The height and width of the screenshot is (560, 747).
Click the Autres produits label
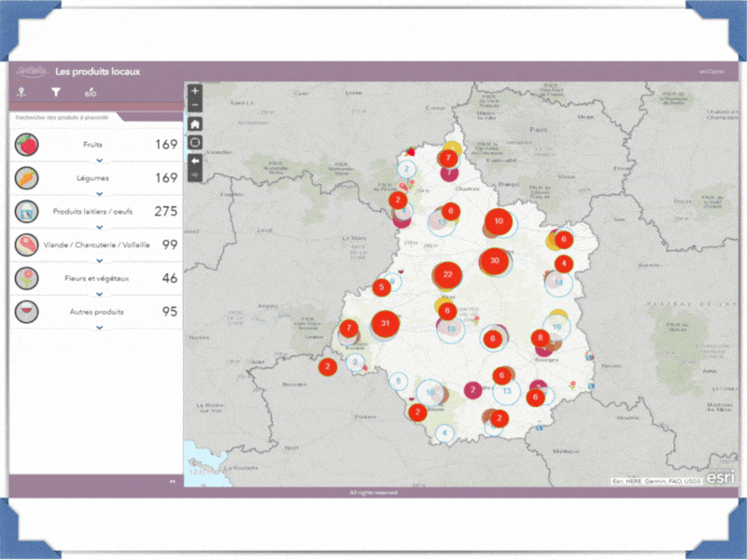coord(97,312)
